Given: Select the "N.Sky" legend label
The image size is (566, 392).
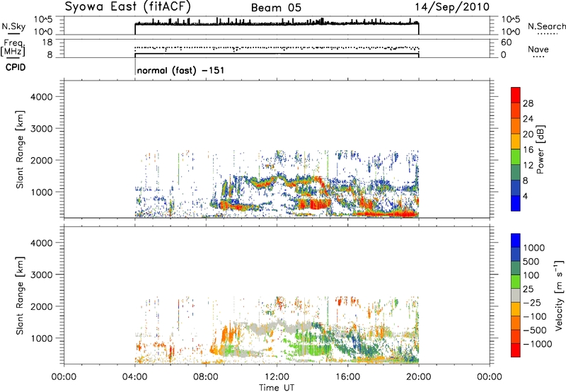Looking at the screenshot, I should pos(13,26).
